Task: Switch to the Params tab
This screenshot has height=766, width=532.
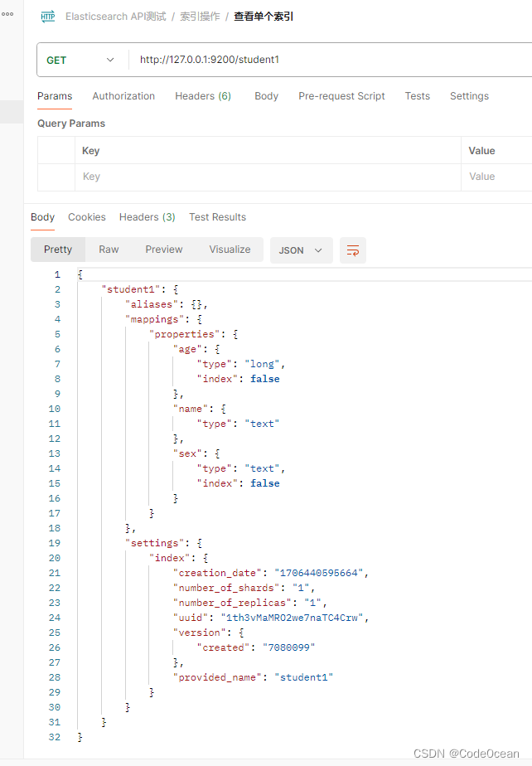Action: click(x=55, y=96)
